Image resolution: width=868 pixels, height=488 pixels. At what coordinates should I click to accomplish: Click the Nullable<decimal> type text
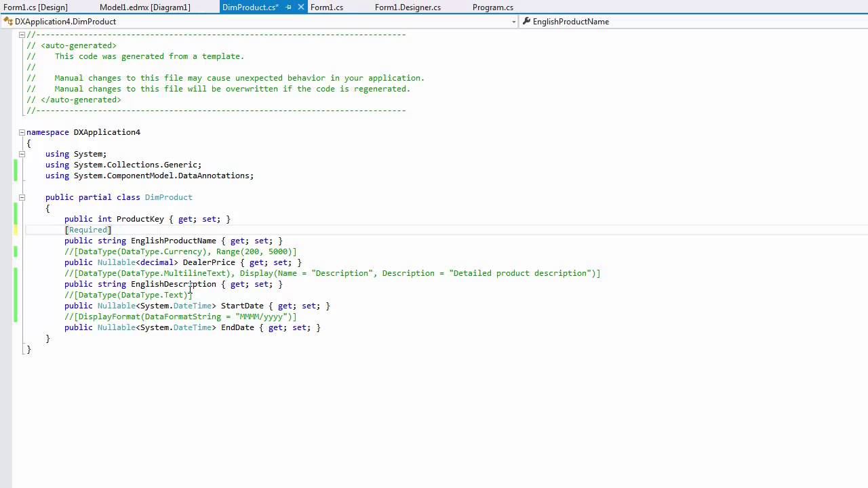138,262
